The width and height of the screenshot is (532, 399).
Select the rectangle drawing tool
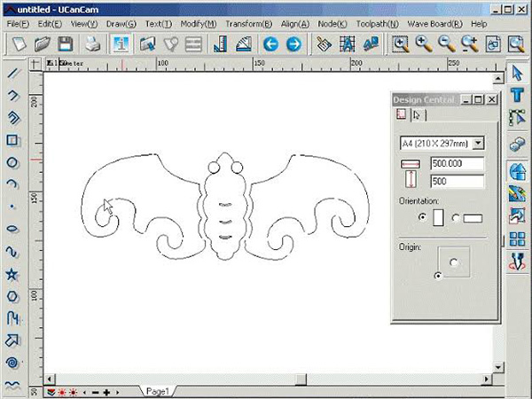click(13, 140)
